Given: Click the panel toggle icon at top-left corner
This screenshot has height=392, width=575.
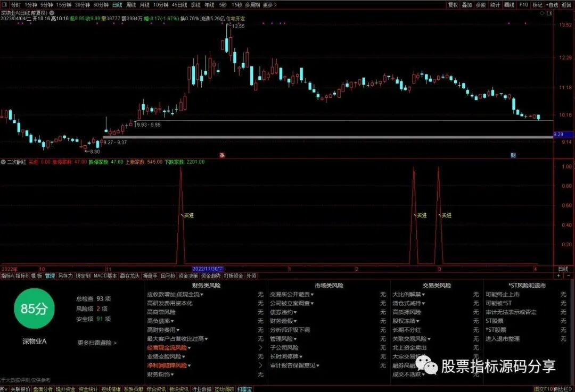Looking at the screenshot, I should [3, 5].
